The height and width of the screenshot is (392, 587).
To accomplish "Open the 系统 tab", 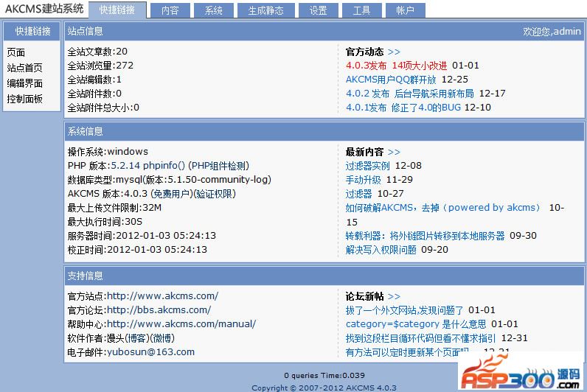I will pos(214,10).
